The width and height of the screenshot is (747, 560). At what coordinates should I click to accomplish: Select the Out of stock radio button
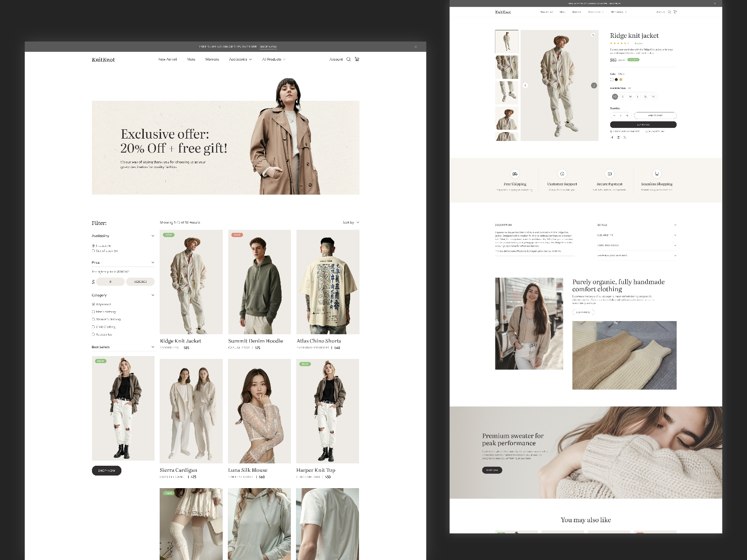(x=93, y=251)
